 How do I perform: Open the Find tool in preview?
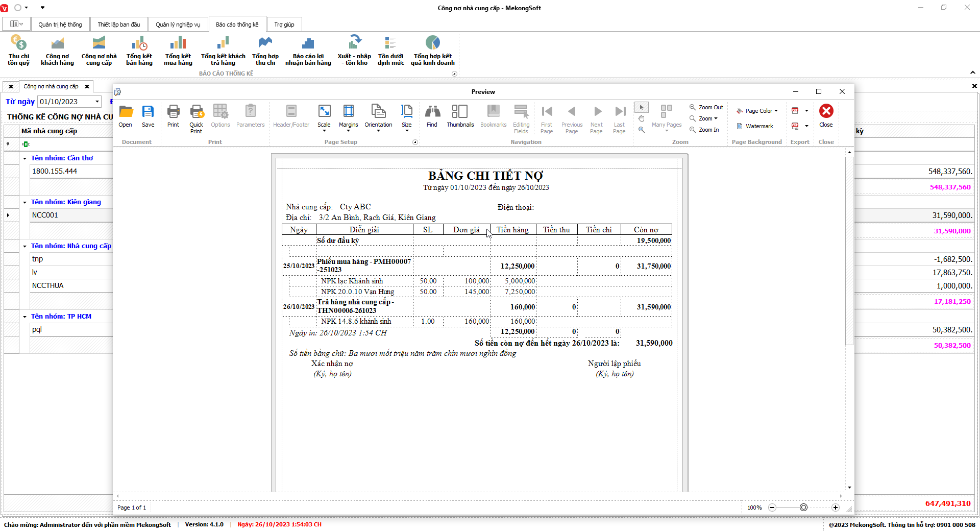432,116
